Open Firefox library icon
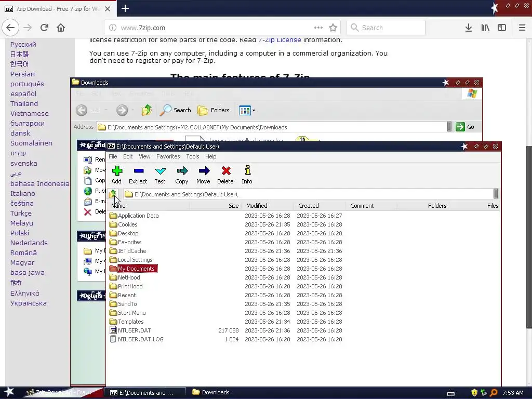 click(x=485, y=28)
